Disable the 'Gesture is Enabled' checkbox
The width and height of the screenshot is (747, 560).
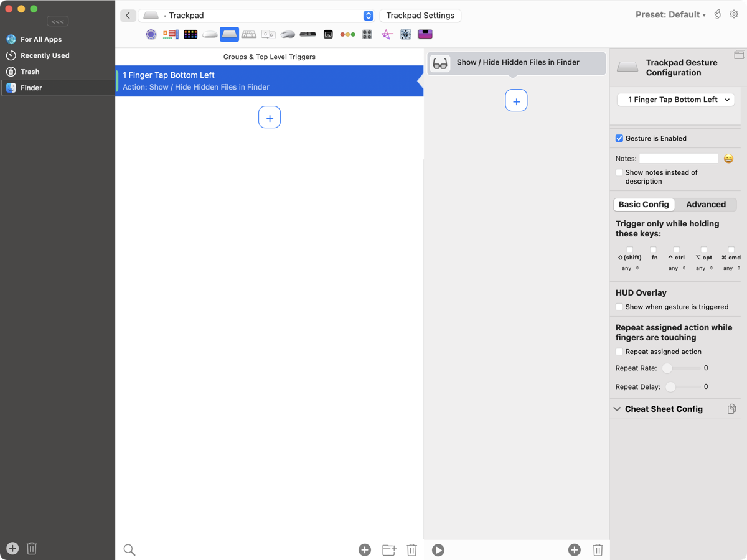619,138
